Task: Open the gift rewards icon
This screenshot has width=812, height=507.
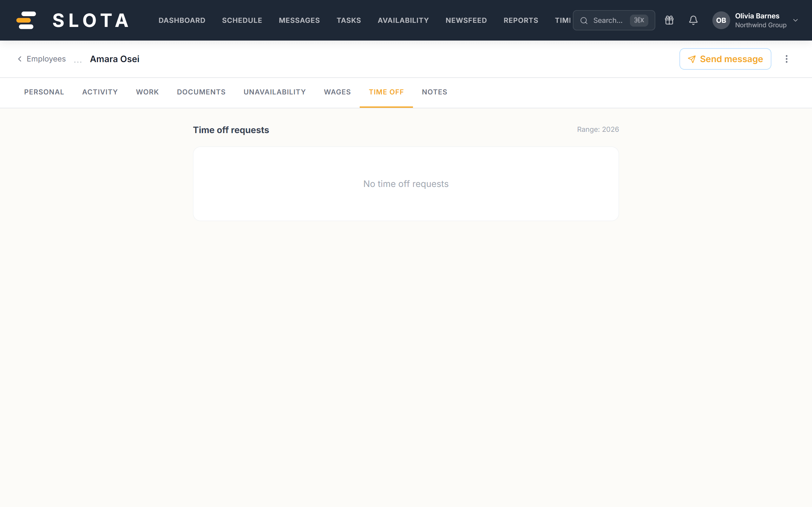Action: (669, 20)
